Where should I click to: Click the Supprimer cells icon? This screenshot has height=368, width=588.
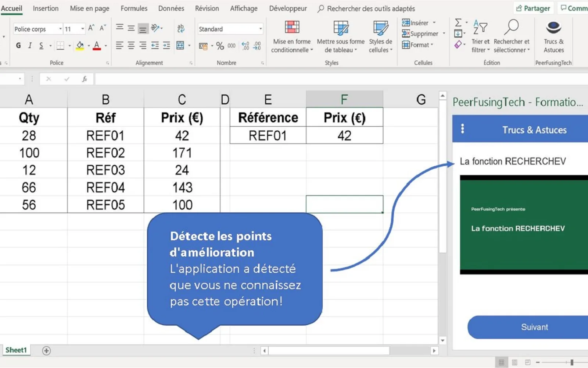(406, 34)
